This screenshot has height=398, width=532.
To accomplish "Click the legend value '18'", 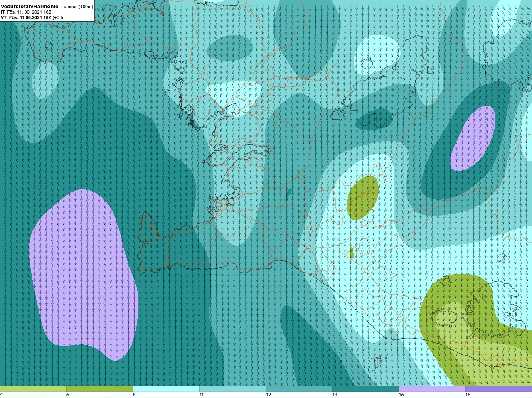I will pyautogui.click(x=468, y=395).
